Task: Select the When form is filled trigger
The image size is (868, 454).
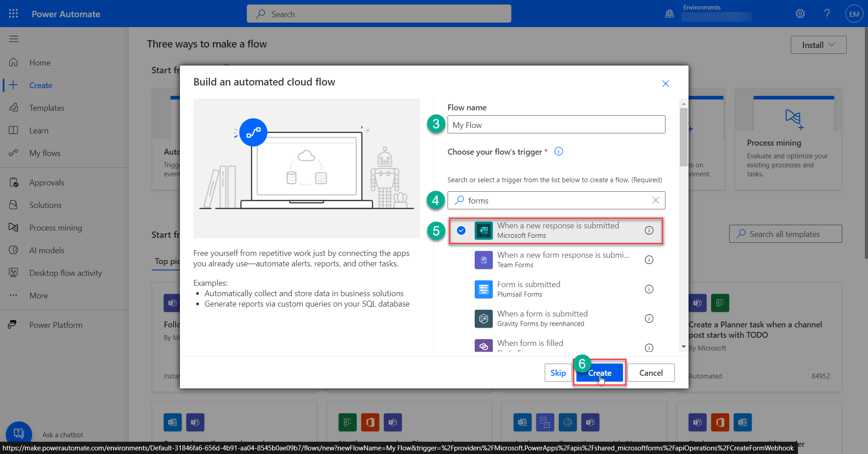Action: [556, 345]
